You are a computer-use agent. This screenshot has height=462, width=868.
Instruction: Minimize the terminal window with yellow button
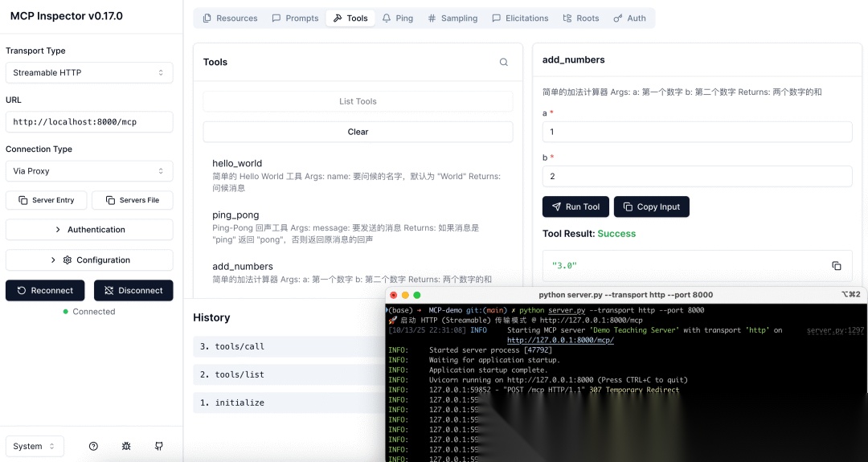click(x=405, y=295)
